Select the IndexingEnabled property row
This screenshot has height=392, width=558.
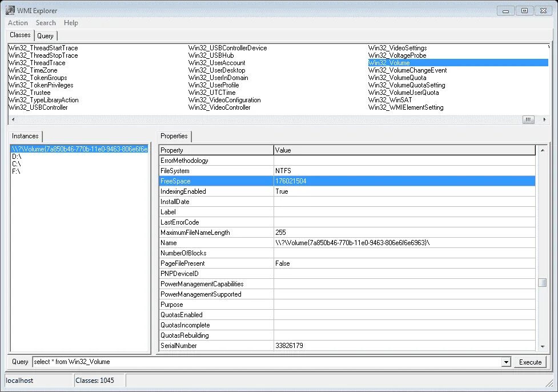coord(347,191)
